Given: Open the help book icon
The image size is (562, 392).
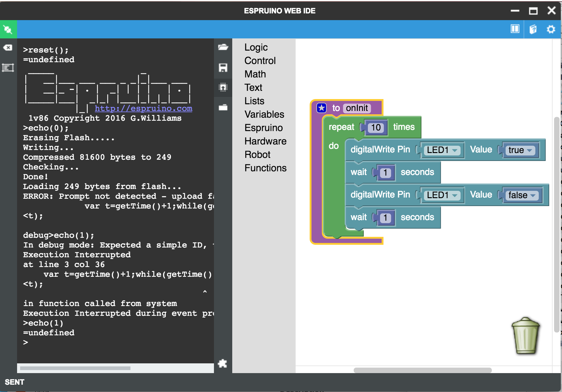Looking at the screenshot, I should [533, 29].
